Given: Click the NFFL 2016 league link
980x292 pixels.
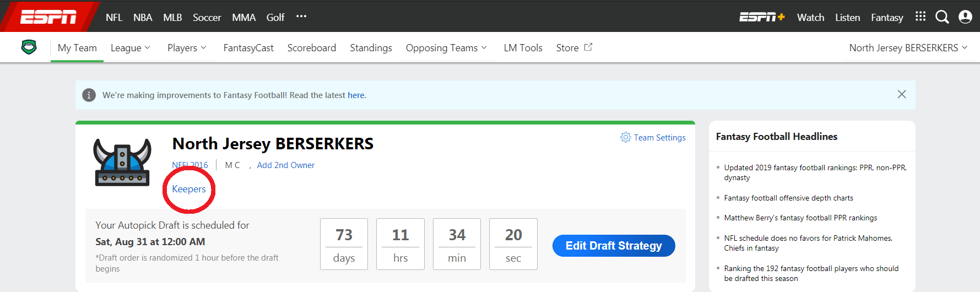Looking at the screenshot, I should point(190,165).
